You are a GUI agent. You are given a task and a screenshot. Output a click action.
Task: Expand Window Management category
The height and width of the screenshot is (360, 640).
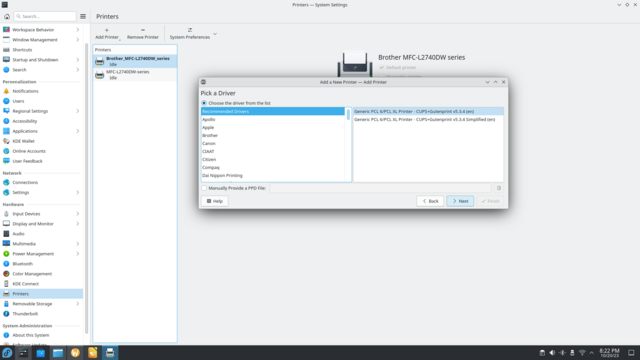click(78, 40)
